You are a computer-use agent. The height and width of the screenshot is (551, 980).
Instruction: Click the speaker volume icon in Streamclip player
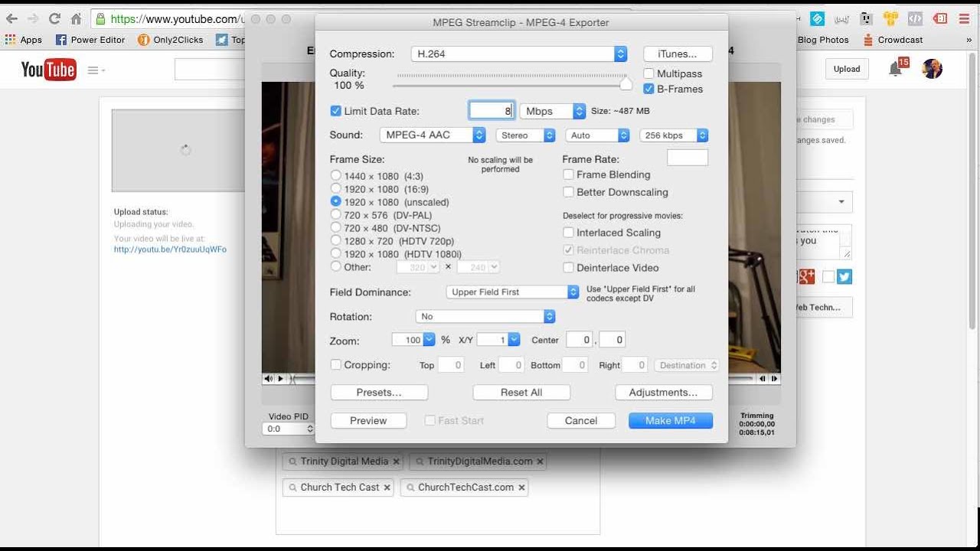click(269, 379)
